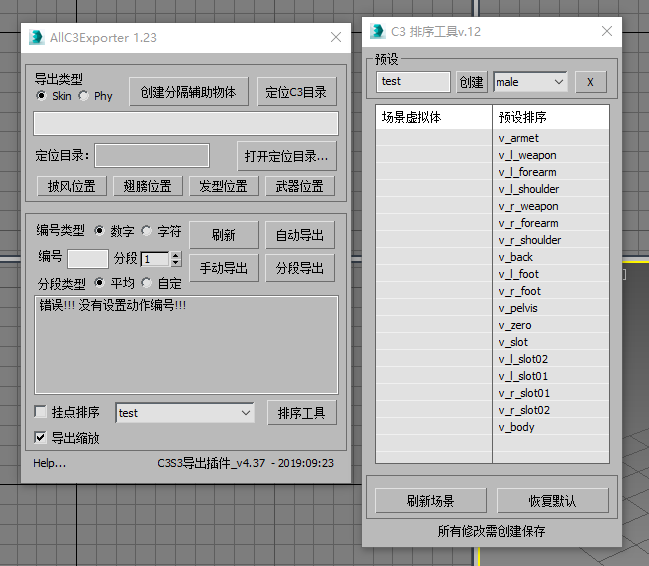The height and width of the screenshot is (566, 649).
Task: Focus the 编号 input field
Action: coord(88,259)
